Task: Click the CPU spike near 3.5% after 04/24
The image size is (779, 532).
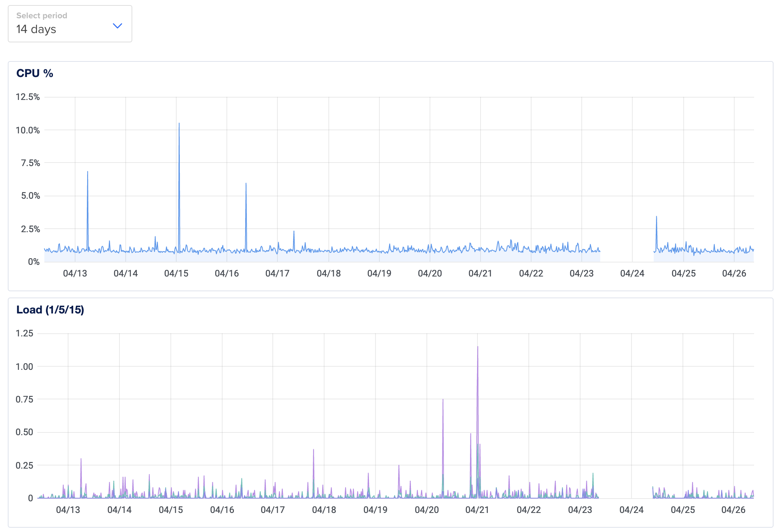Action: (656, 217)
